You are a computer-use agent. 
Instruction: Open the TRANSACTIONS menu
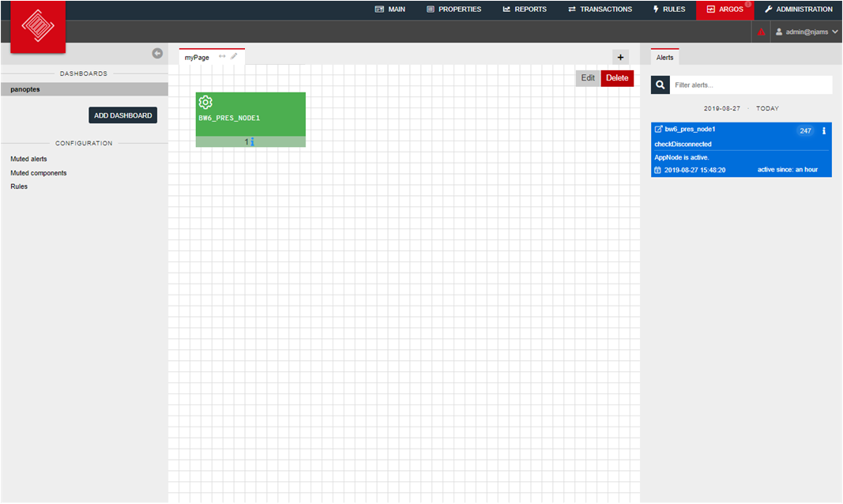click(x=600, y=9)
